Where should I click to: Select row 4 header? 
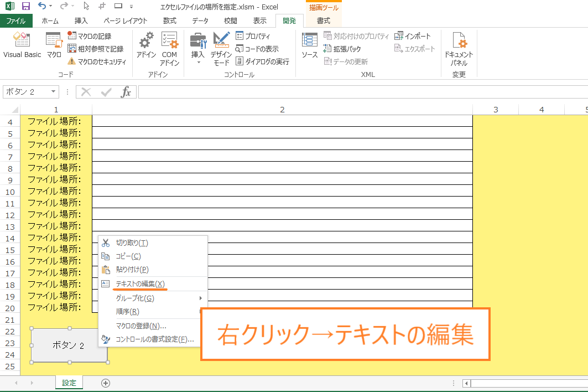coord(10,122)
